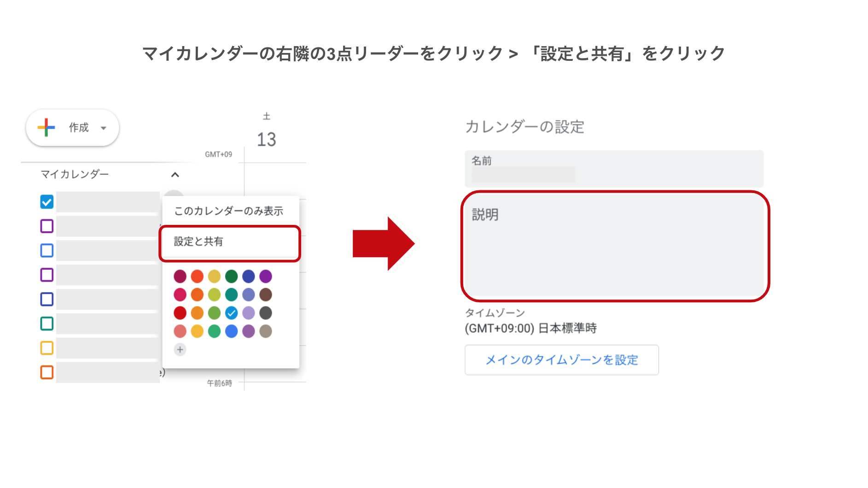Check the second purple calendar checkbox
Screen dimensions: 868x488
click(x=47, y=275)
